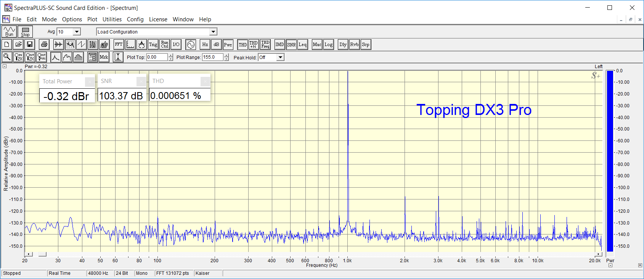The width and height of the screenshot is (644, 279).
Task: Click the Save disk icon
Action: pyautogui.click(x=30, y=45)
